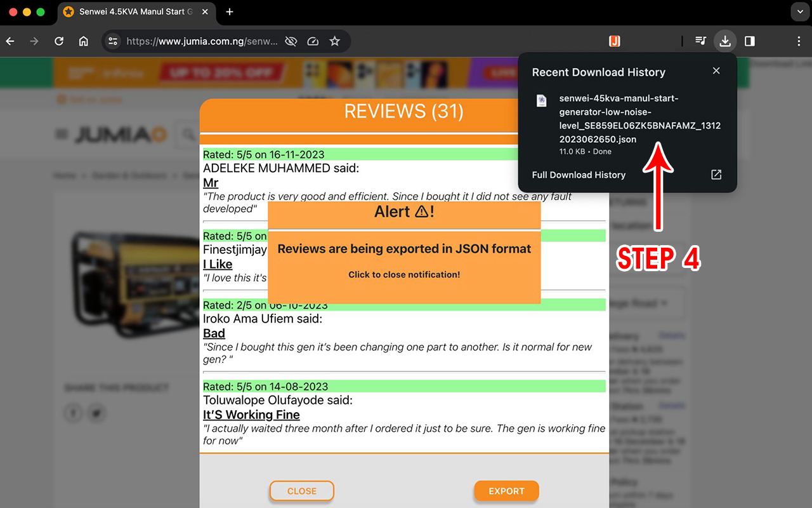Open the Downloads icon in the browser toolbar
The height and width of the screenshot is (508, 812).
(x=724, y=41)
